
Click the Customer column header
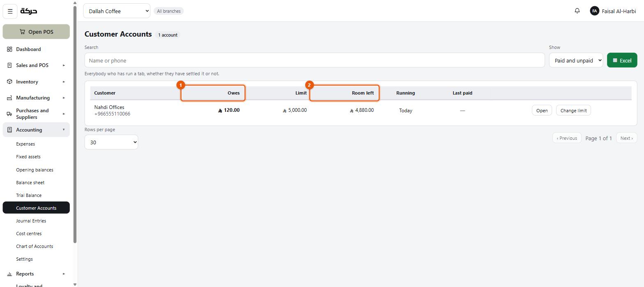click(105, 93)
